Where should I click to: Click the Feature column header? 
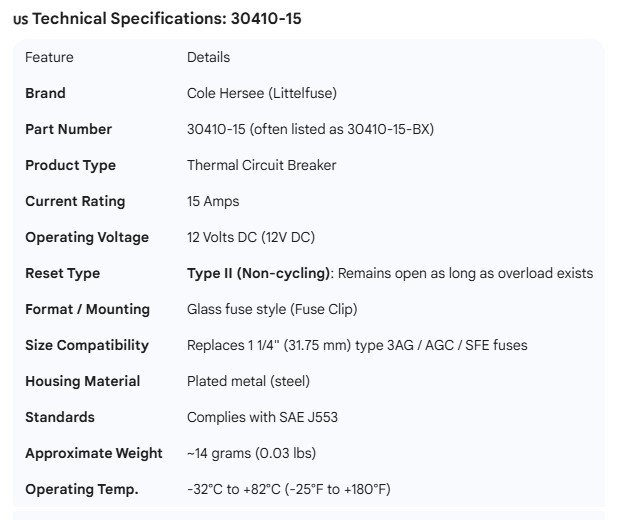tap(49, 57)
